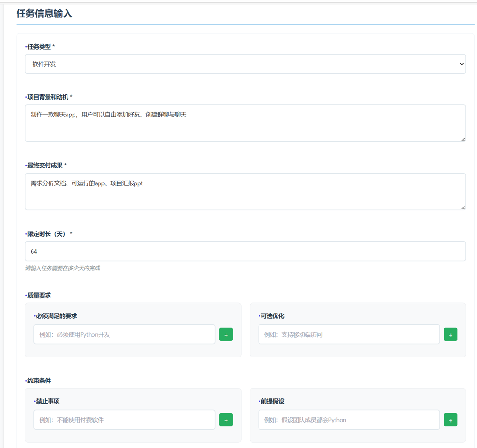The image size is (477, 448).
Task: Click the chevron on the task type selector
Action: (461, 64)
